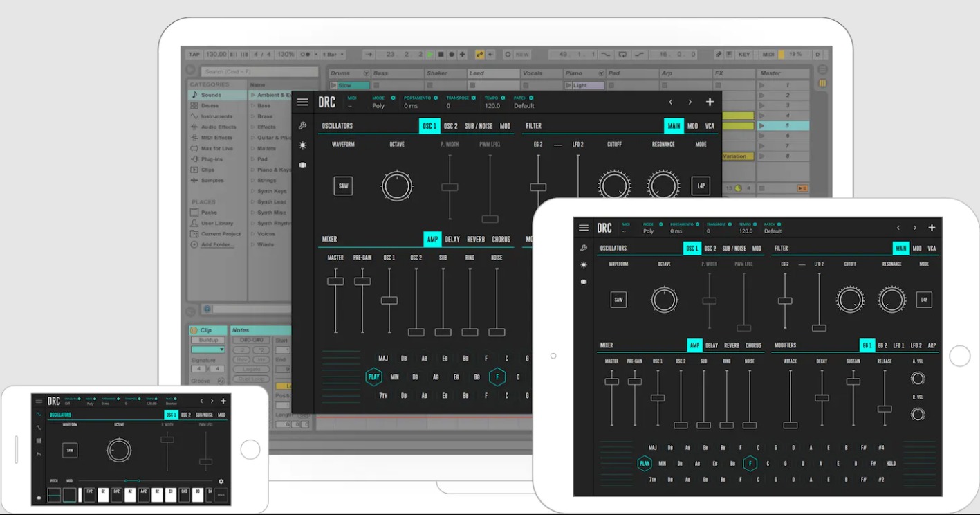The height and width of the screenshot is (515, 980).
Task: Click the plus icon on the phone DRC
Action: 223,401
